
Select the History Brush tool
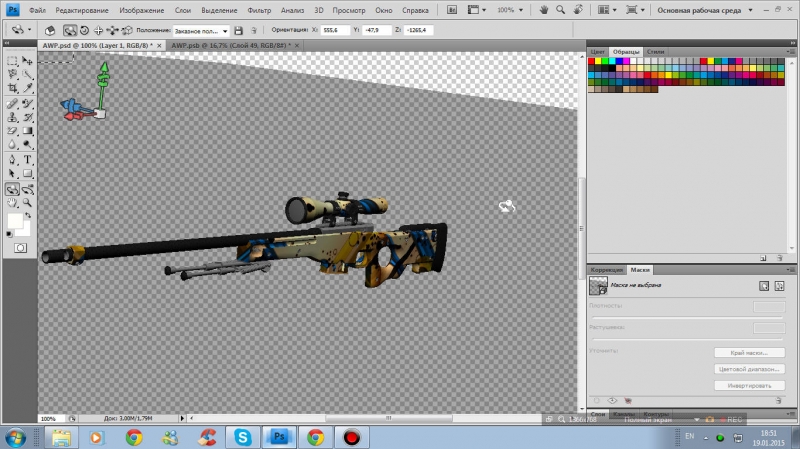click(28, 117)
